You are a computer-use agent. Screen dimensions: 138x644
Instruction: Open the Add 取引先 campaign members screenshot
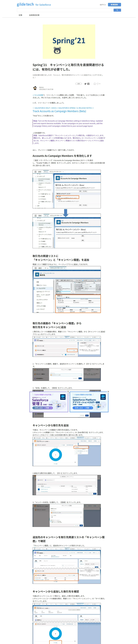pyautogui.click(x=67, y=452)
